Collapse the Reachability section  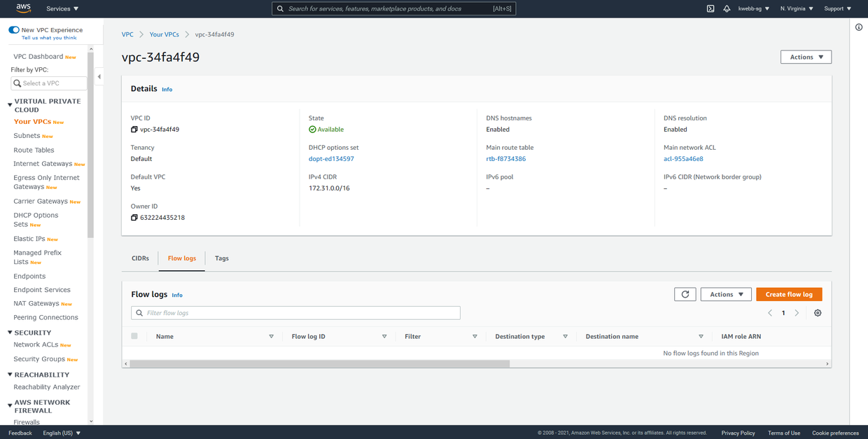(10, 375)
